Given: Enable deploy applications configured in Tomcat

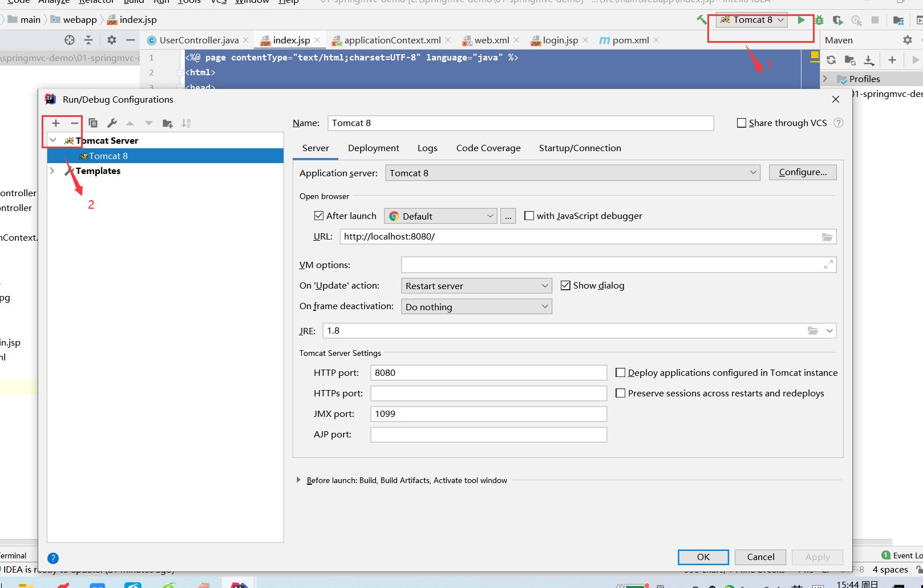Looking at the screenshot, I should [620, 372].
